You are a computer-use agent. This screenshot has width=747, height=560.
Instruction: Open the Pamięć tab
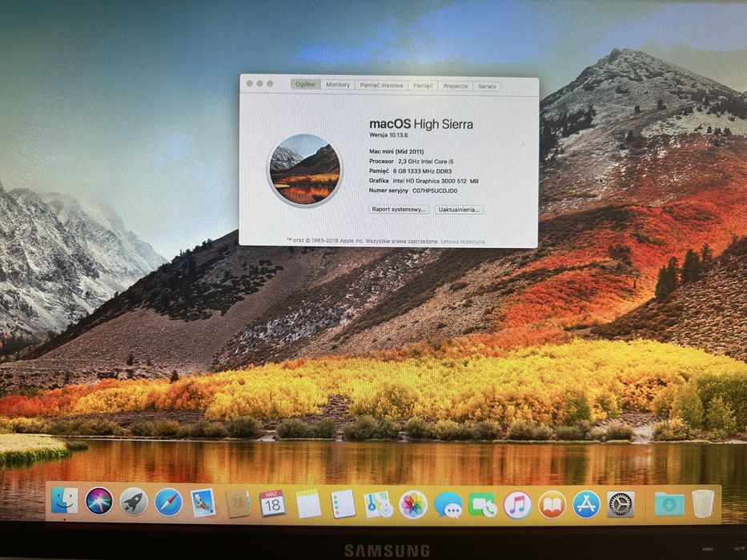[423, 86]
